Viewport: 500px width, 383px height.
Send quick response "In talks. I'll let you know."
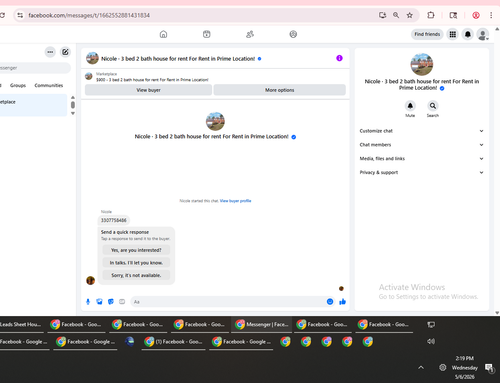[x=136, y=263]
